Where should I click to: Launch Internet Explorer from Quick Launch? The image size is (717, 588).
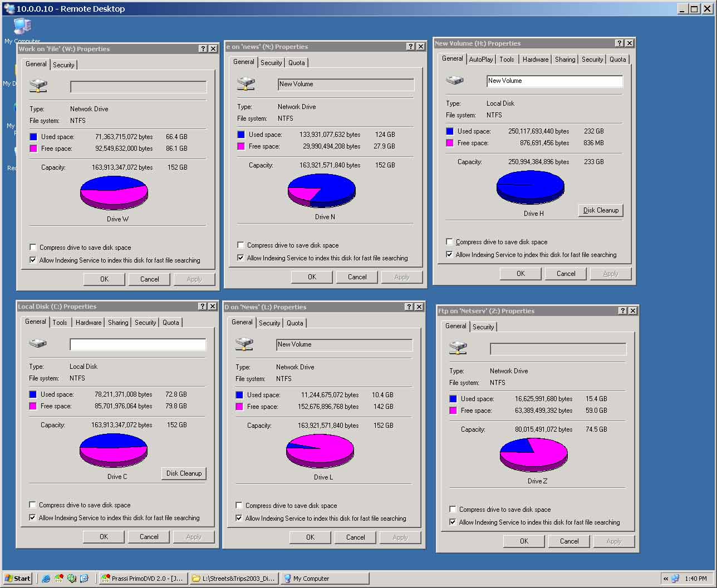(x=46, y=579)
